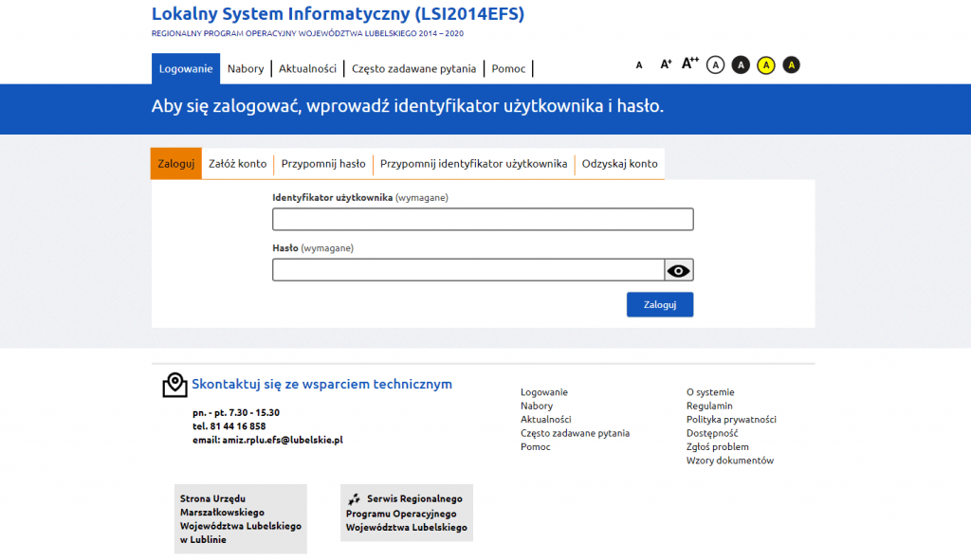Set the default font size with small A

click(x=639, y=65)
